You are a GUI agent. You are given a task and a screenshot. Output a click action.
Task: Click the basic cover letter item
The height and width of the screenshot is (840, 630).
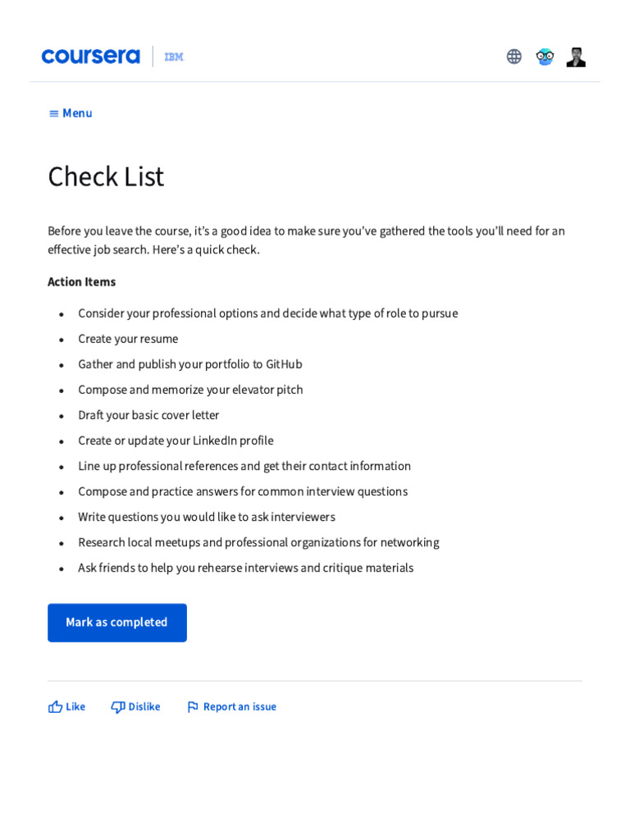point(148,415)
